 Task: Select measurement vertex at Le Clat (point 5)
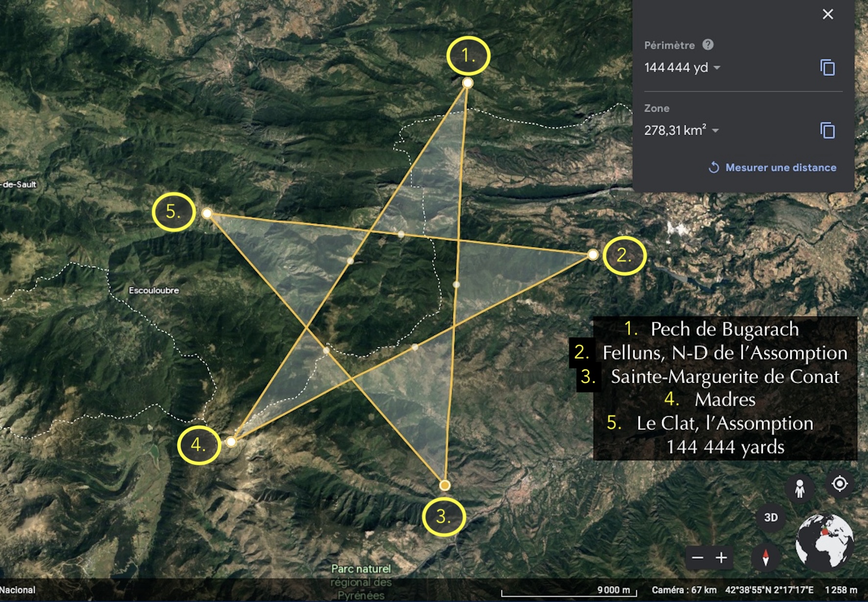point(207,214)
